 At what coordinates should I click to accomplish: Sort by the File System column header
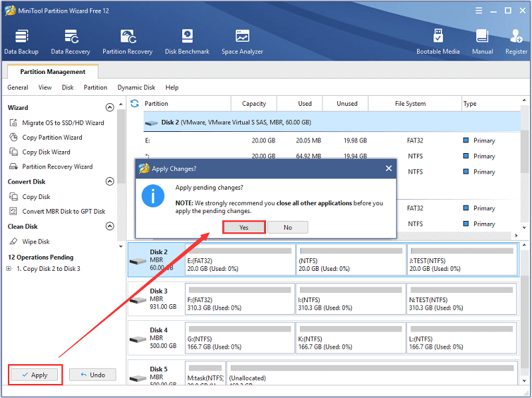pos(414,104)
